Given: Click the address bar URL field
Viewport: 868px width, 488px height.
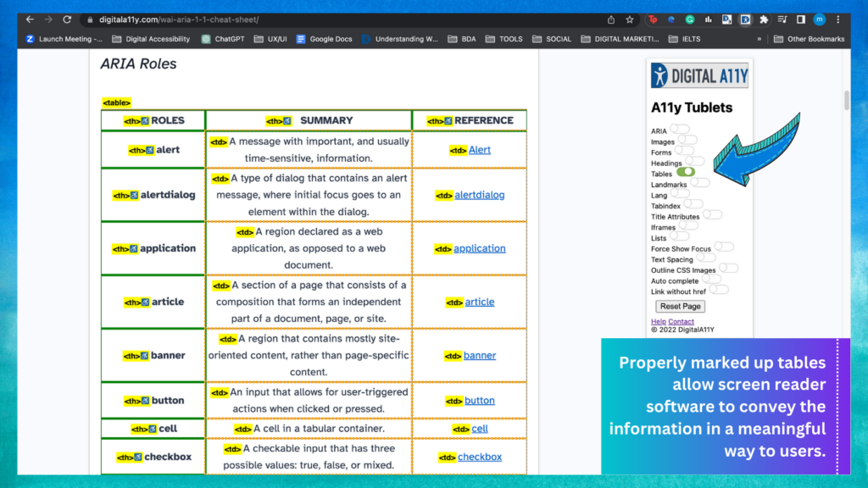Looking at the screenshot, I should tap(339, 19).
